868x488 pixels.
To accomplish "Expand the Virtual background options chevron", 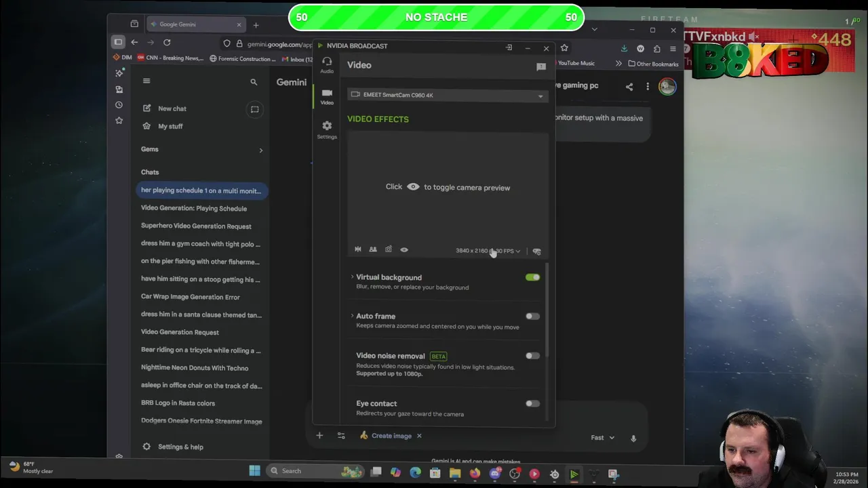I will (352, 277).
